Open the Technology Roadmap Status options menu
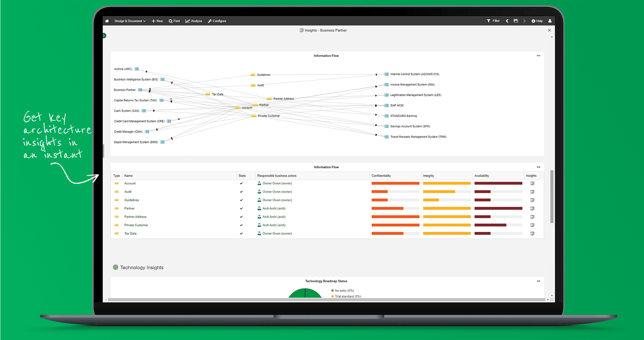This screenshot has width=644, height=340. pos(539,281)
